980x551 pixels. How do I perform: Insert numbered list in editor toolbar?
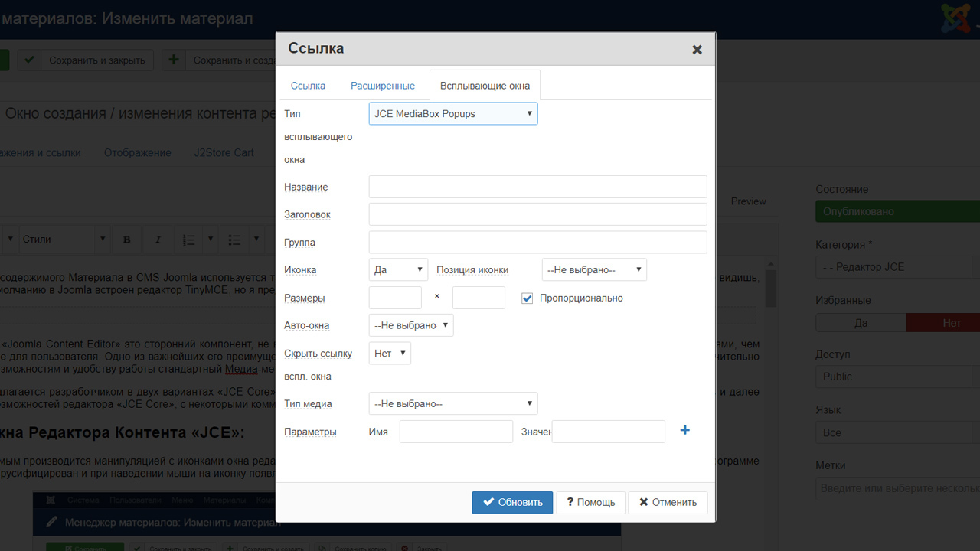188,240
